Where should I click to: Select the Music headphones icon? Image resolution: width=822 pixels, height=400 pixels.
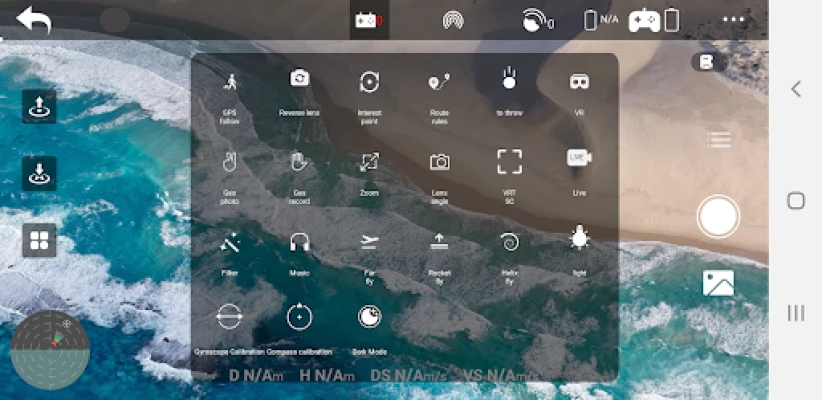pos(299,242)
